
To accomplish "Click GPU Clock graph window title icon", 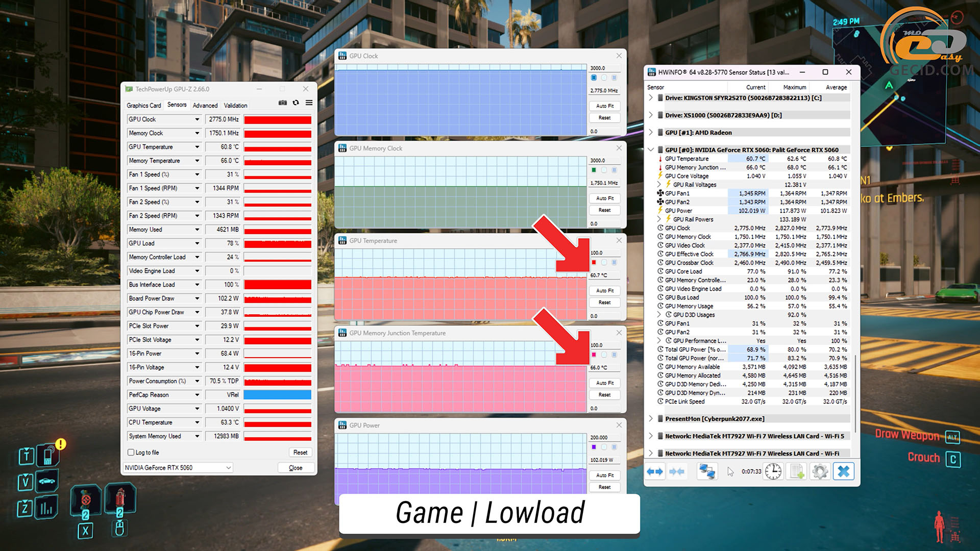I will click(x=342, y=56).
